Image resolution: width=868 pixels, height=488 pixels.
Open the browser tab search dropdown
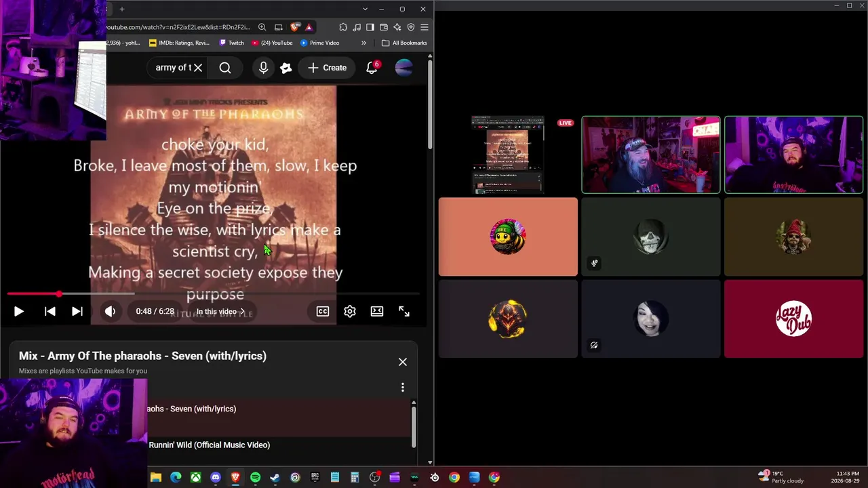pyautogui.click(x=365, y=9)
